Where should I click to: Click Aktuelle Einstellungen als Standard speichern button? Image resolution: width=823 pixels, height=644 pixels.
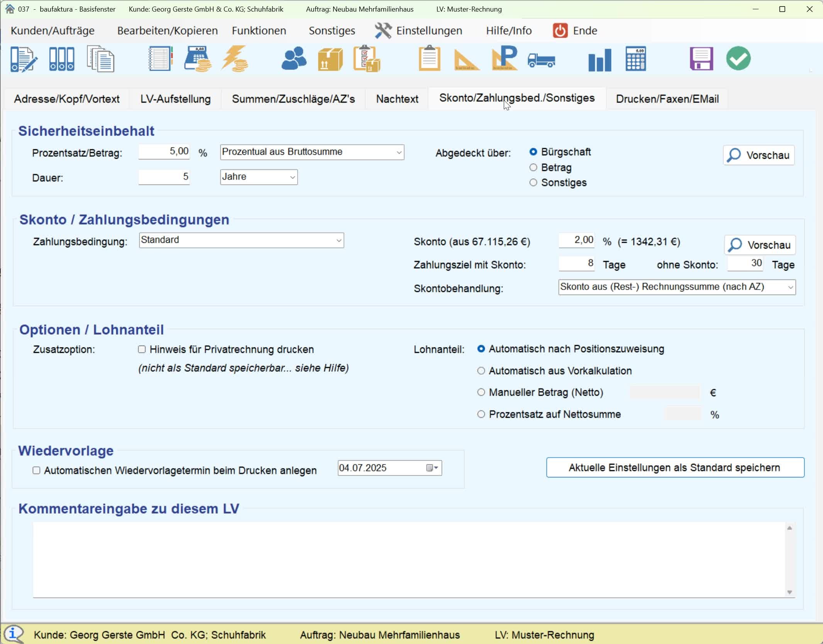[x=675, y=468]
